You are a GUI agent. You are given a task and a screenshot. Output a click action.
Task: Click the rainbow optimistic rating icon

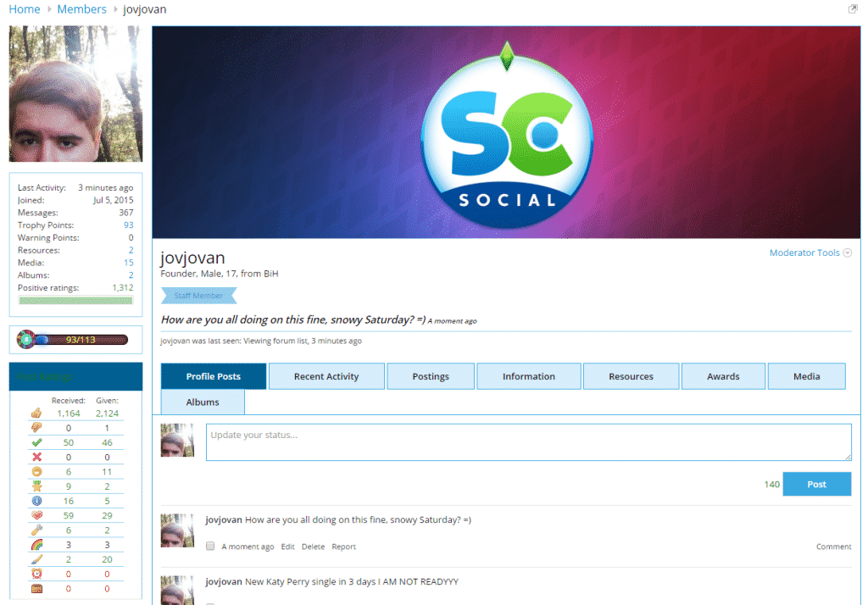(36, 545)
